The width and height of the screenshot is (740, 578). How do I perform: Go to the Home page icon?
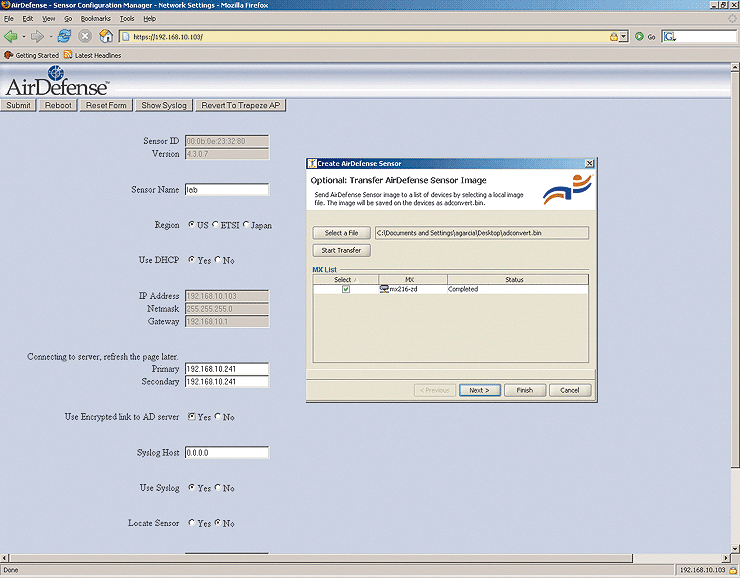[106, 36]
